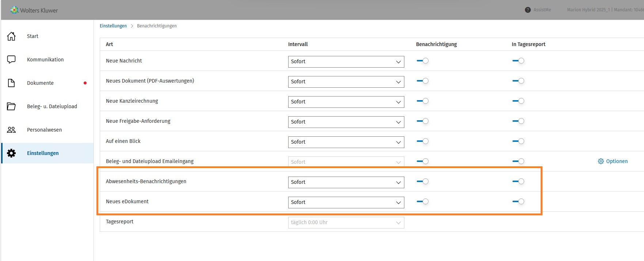This screenshot has height=261, width=644.
Task: Open Intervall dropdown for Neue Freigabe-Anforderung
Action: [x=346, y=122]
